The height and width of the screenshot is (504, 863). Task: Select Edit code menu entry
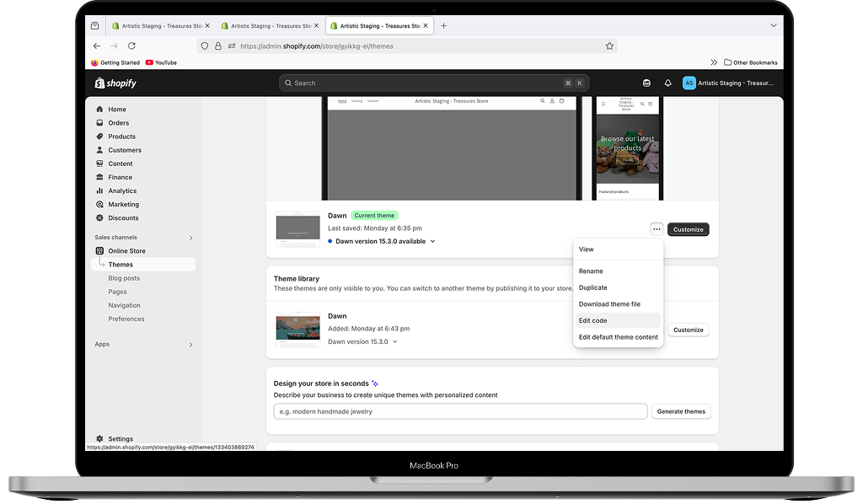coord(618,321)
